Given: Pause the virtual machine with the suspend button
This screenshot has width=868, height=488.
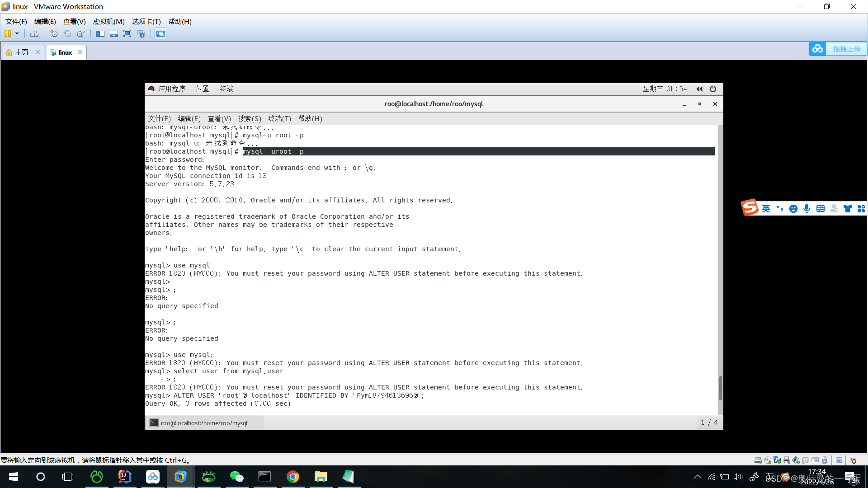Looking at the screenshot, I should point(8,33).
